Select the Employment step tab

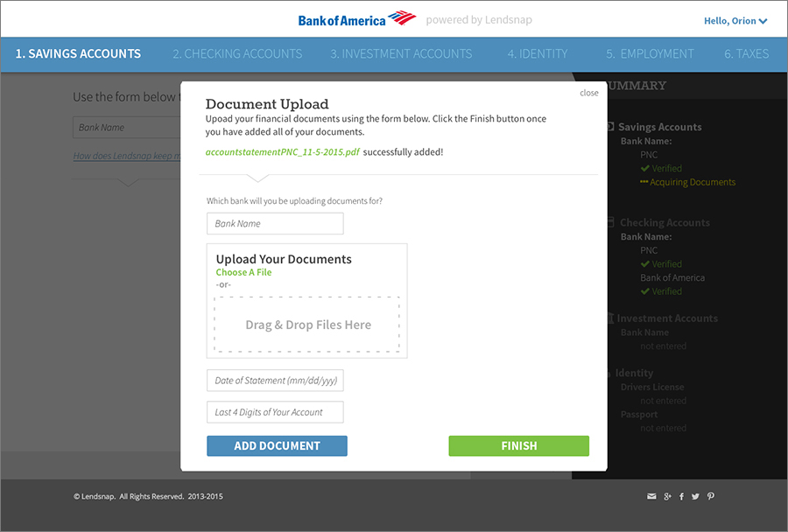coord(650,54)
